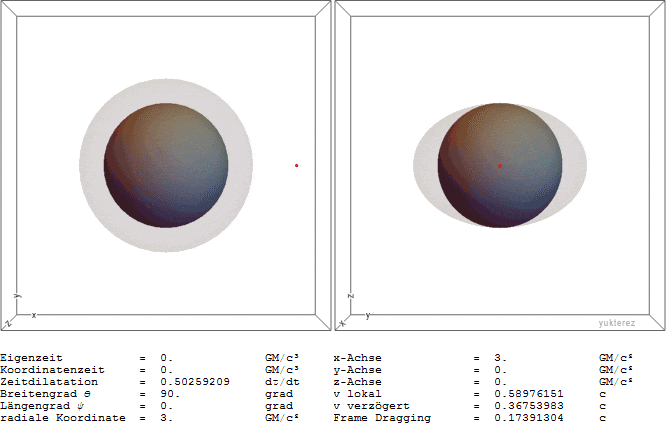The width and height of the screenshot is (666, 424).
Task: Click the yukterez watermark
Action: pos(618,323)
